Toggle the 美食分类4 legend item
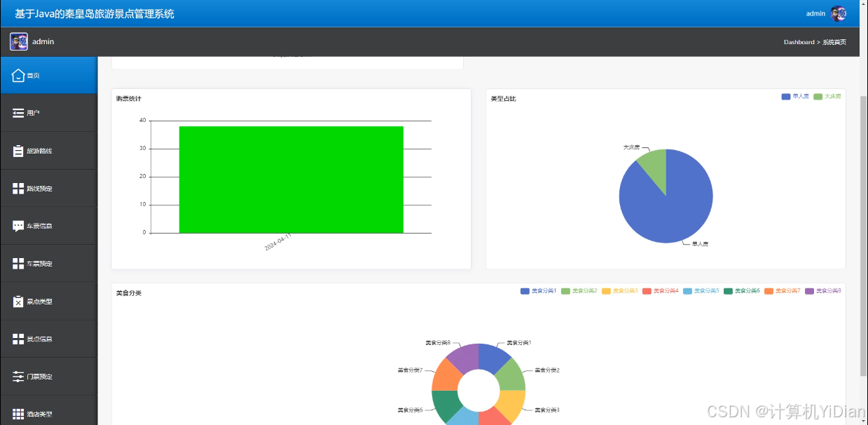This screenshot has height=425, width=868. click(660, 290)
